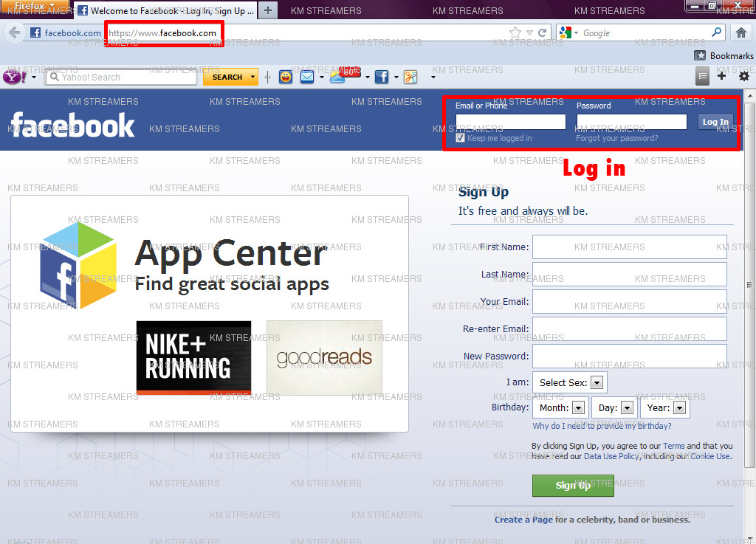Open the Firefox menu button
The image size is (756, 544).
click(34, 5)
